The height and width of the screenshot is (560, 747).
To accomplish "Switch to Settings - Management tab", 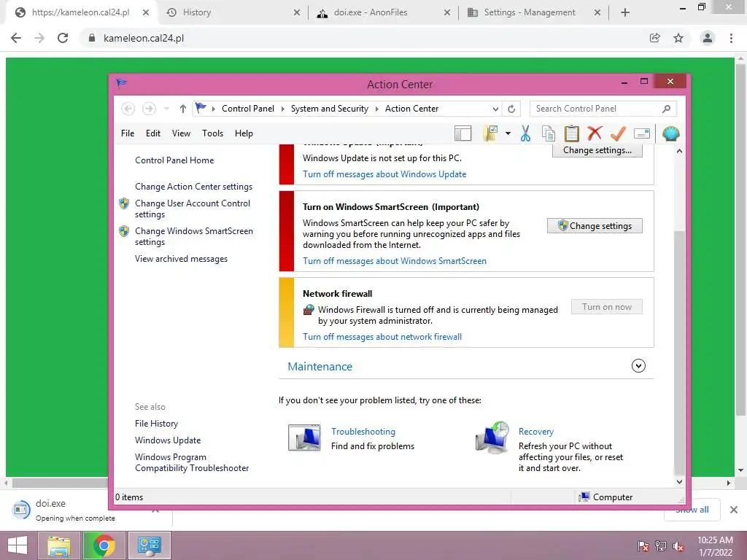I will pyautogui.click(x=533, y=12).
